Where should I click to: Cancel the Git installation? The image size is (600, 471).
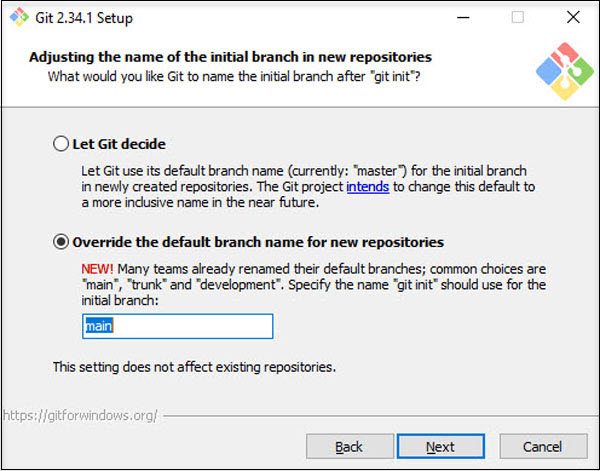[543, 446]
